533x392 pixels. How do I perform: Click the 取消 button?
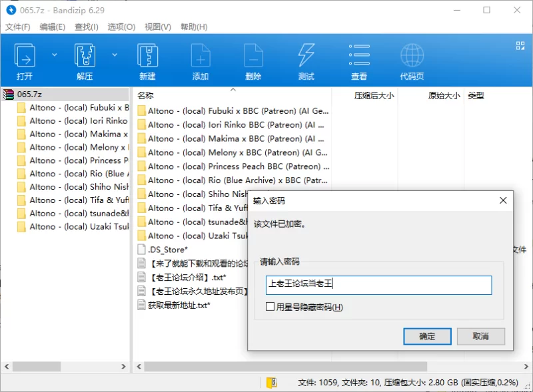click(x=480, y=336)
